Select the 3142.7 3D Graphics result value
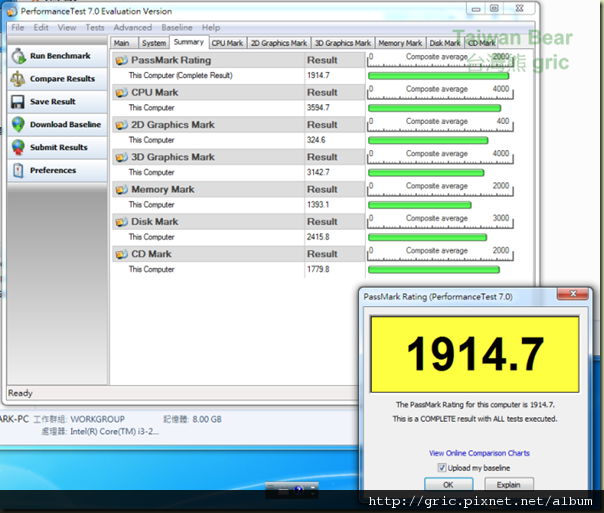604x513 pixels. 318,173
